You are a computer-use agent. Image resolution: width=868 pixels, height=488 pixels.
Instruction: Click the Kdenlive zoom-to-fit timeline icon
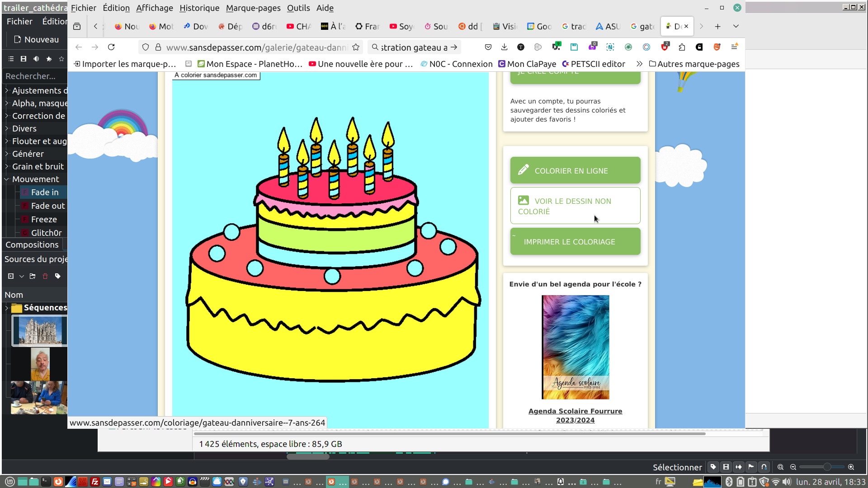[x=780, y=467]
